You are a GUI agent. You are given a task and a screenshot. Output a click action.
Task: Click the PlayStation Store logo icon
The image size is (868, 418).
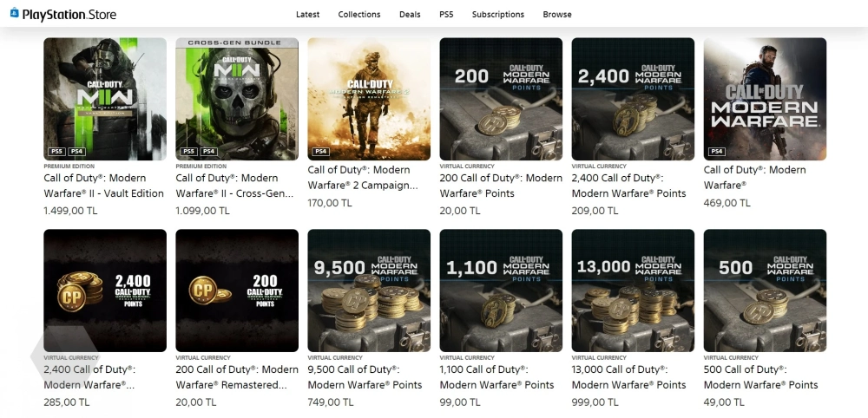(x=15, y=14)
